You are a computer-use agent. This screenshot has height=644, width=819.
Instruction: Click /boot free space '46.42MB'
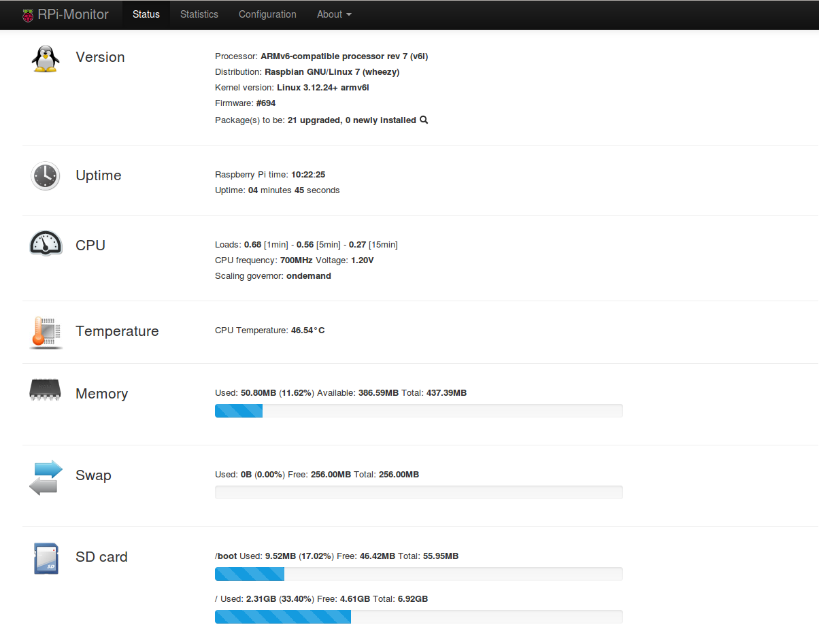click(x=378, y=556)
